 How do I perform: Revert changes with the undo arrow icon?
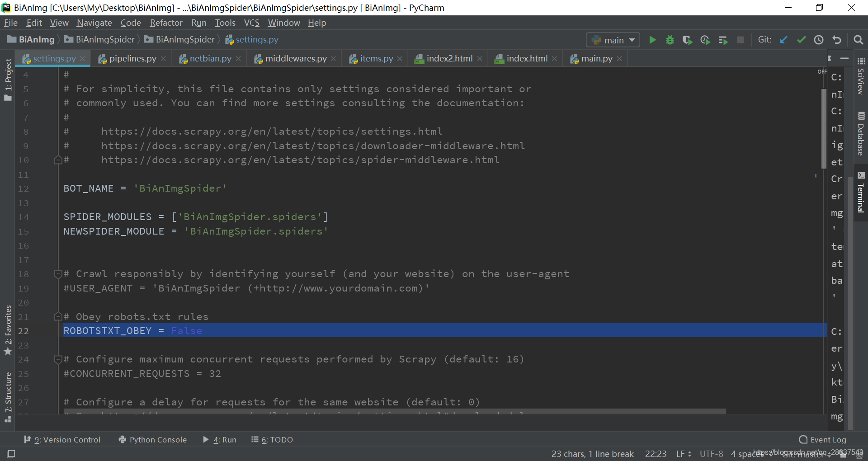click(837, 40)
